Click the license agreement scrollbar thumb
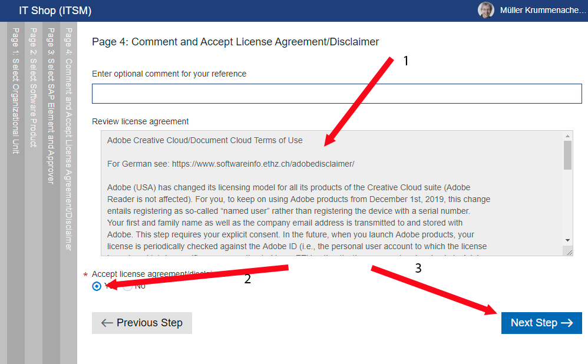 568,155
